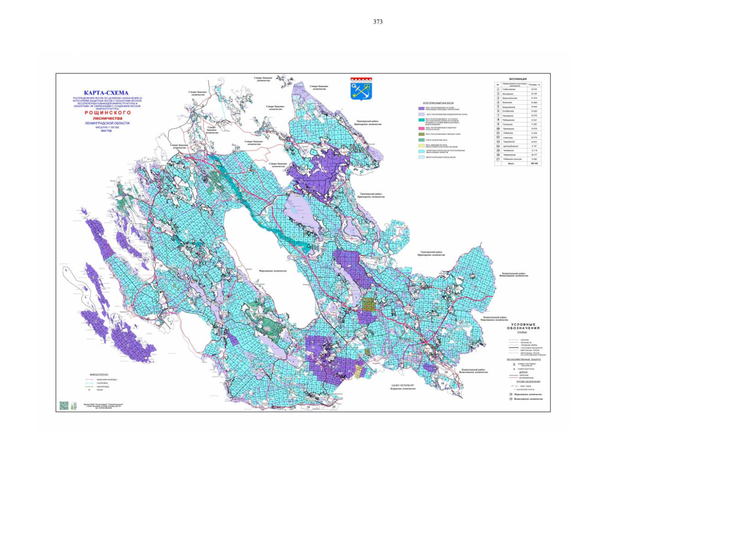Click the olive green legend color swatch

click(421, 134)
